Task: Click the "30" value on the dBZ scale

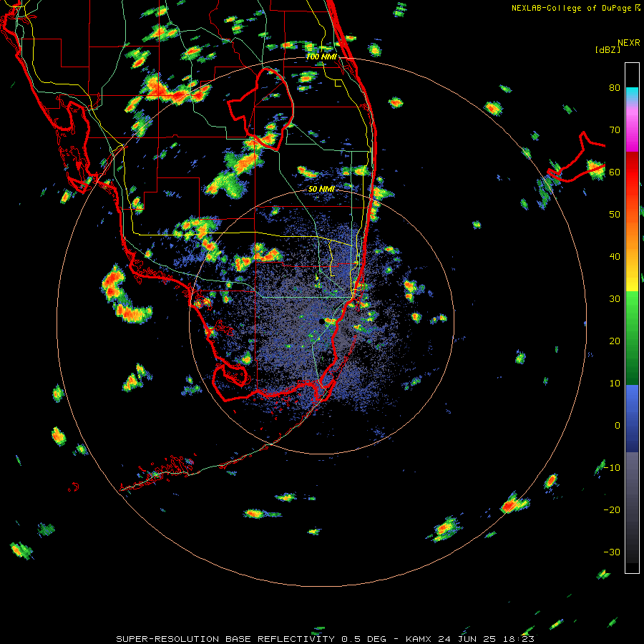Action: 615,298
